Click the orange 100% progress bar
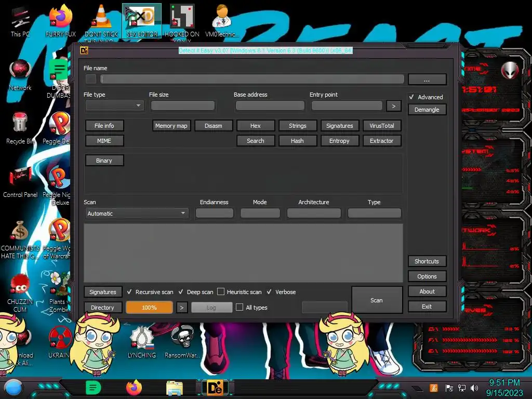The image size is (532, 399). coord(149,308)
